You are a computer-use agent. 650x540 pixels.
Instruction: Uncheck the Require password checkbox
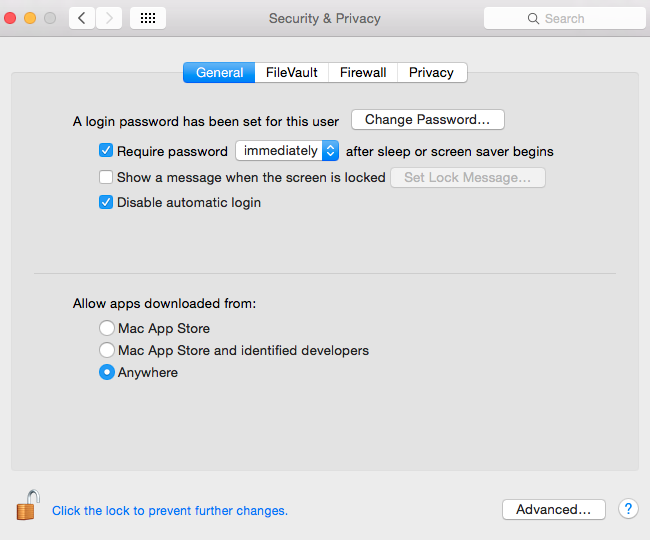[x=106, y=150]
